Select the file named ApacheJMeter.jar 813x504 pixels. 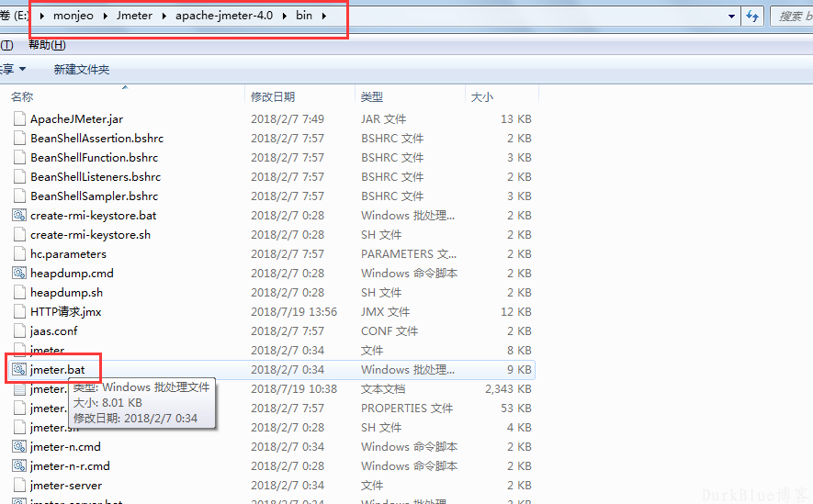click(77, 119)
